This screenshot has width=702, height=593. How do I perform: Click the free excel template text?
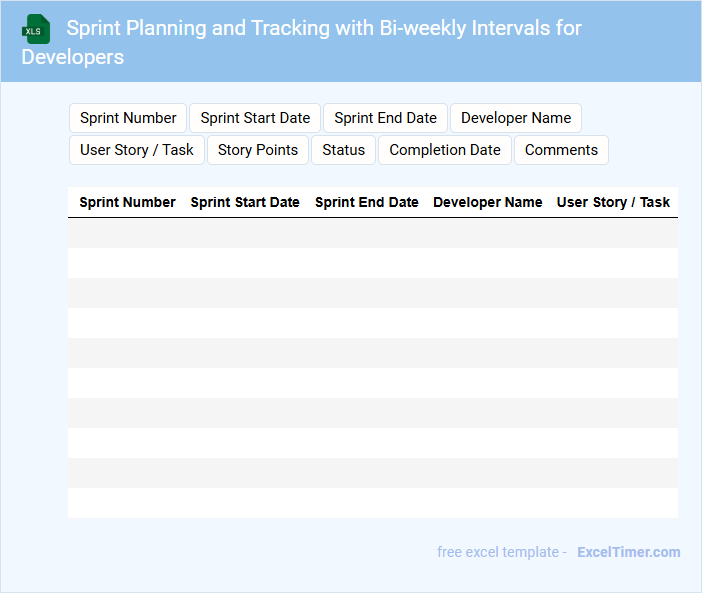coord(501,552)
